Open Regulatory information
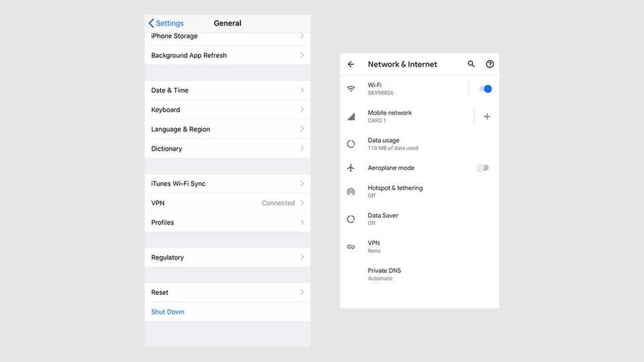 [227, 257]
